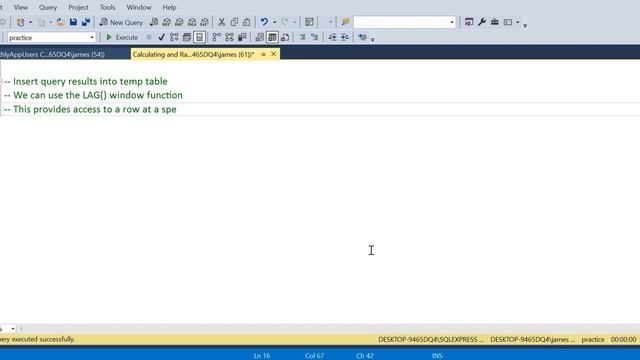Click Uncomment selected lines icon
The image size is (640, 360).
tap(314, 38)
